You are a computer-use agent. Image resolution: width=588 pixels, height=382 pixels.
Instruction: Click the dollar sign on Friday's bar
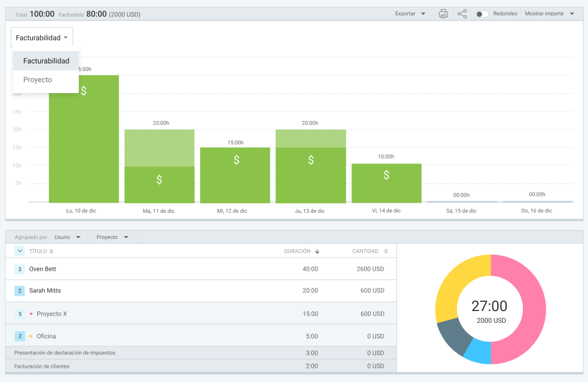[x=386, y=175]
